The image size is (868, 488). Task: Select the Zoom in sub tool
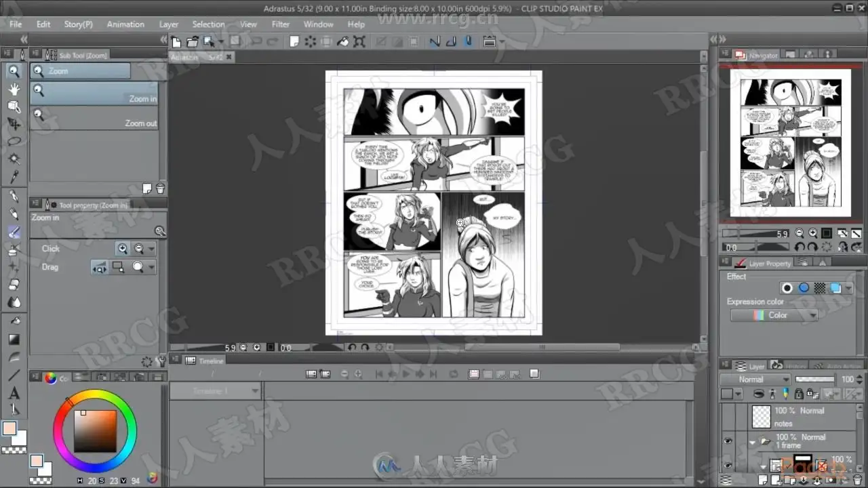point(94,94)
